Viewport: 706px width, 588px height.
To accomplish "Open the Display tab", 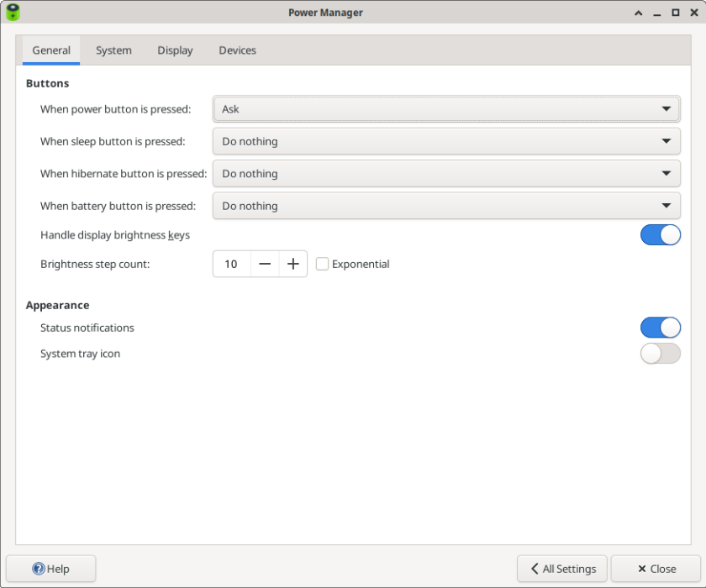I will click(175, 50).
